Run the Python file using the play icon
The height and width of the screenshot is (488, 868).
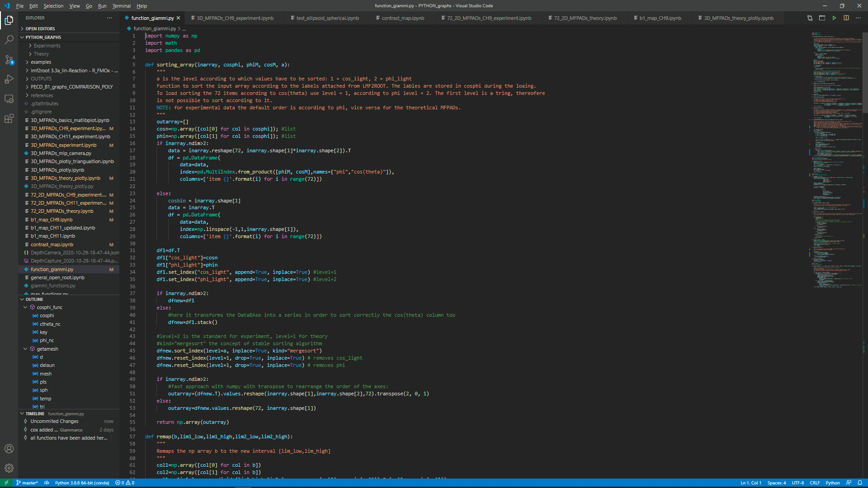coord(834,18)
